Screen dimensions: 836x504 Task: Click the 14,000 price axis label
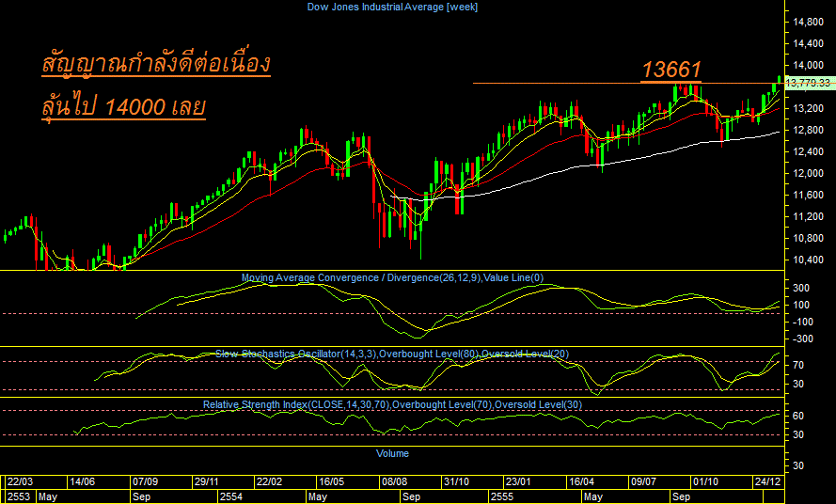click(809, 65)
